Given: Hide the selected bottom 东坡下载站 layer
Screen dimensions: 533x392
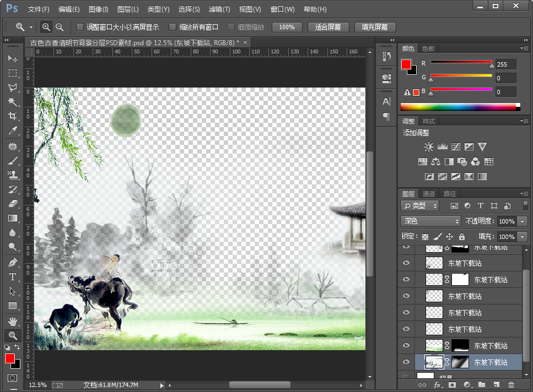Looking at the screenshot, I should coord(406,362).
